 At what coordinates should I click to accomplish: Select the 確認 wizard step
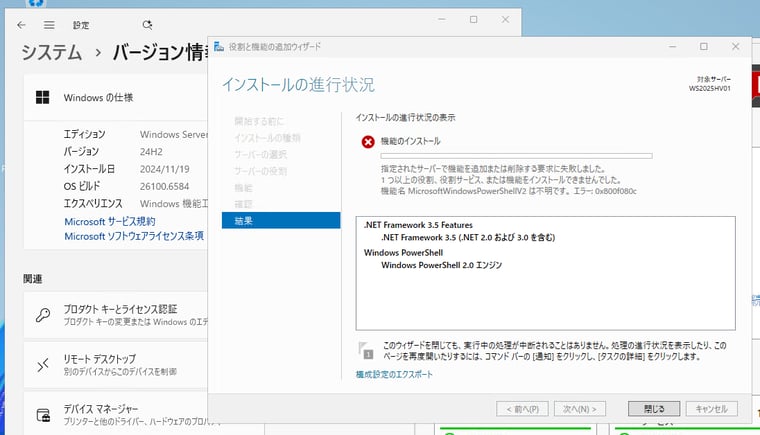click(243, 204)
